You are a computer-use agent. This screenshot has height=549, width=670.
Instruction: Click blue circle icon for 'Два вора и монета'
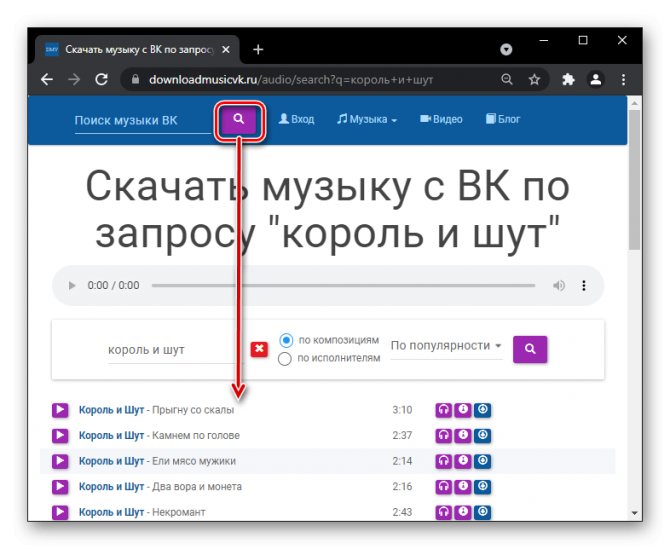[x=482, y=486]
